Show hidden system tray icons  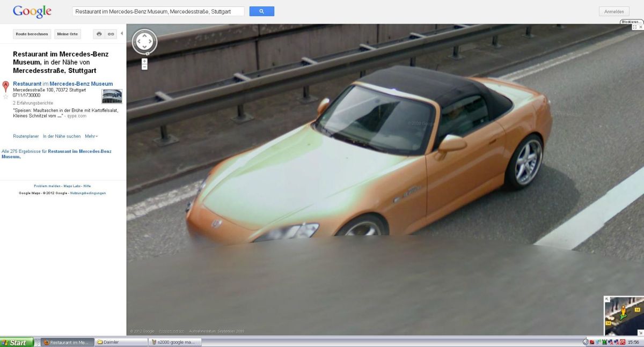click(586, 342)
